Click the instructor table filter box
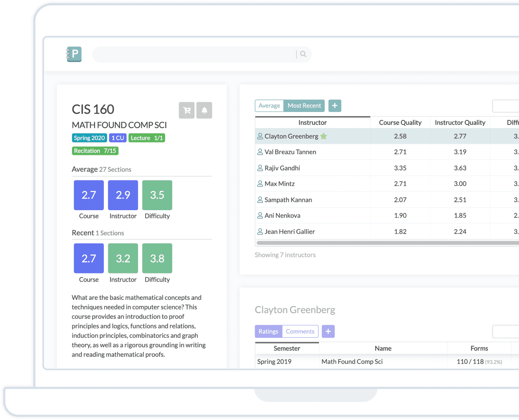 click(x=506, y=106)
